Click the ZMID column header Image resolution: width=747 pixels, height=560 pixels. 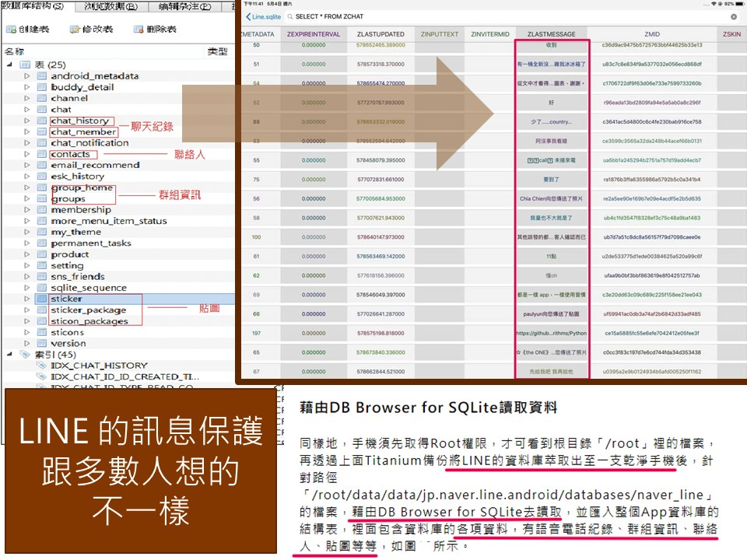coord(652,34)
